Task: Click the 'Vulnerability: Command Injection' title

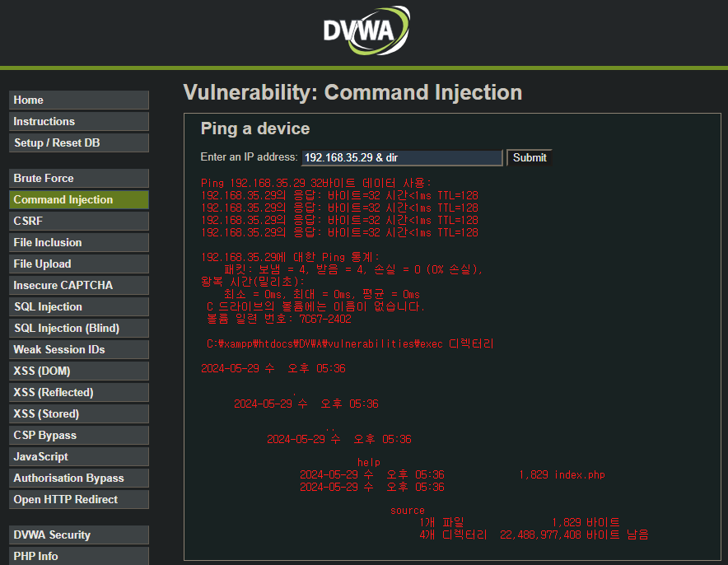Action: [352, 92]
